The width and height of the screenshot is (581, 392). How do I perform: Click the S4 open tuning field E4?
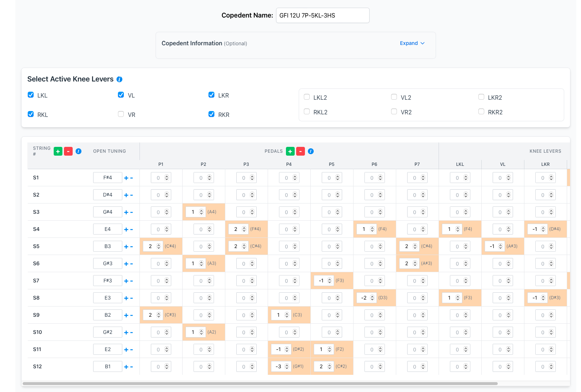pyautogui.click(x=108, y=229)
